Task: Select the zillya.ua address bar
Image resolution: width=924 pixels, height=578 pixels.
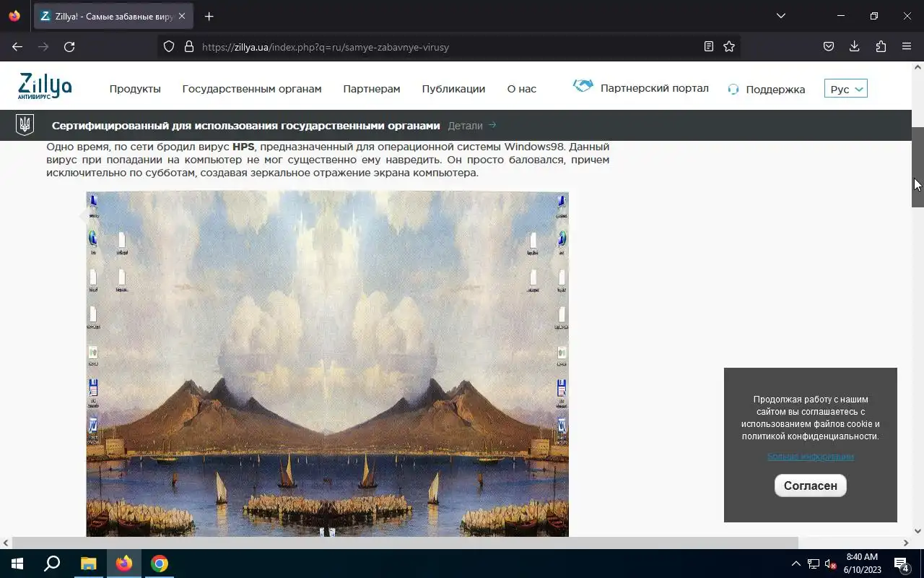Action: pyautogui.click(x=448, y=47)
